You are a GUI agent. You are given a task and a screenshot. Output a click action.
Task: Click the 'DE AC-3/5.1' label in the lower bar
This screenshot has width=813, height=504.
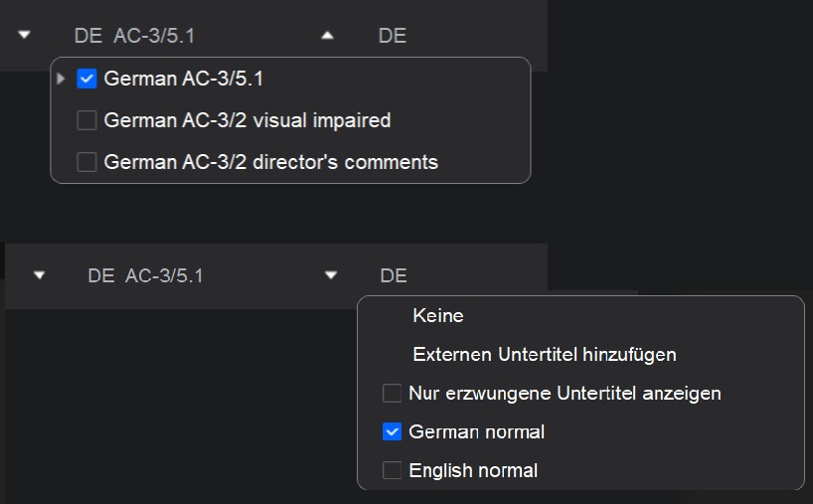pyautogui.click(x=145, y=275)
